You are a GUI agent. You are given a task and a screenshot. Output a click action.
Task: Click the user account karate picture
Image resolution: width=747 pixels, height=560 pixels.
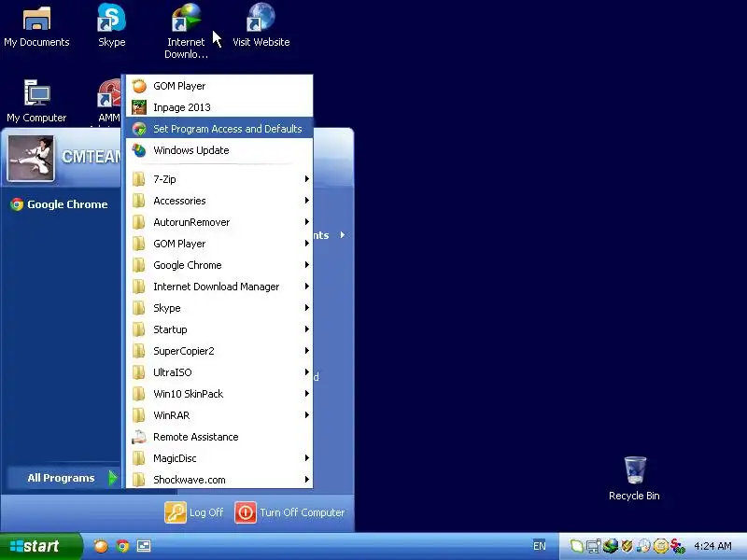click(31, 158)
